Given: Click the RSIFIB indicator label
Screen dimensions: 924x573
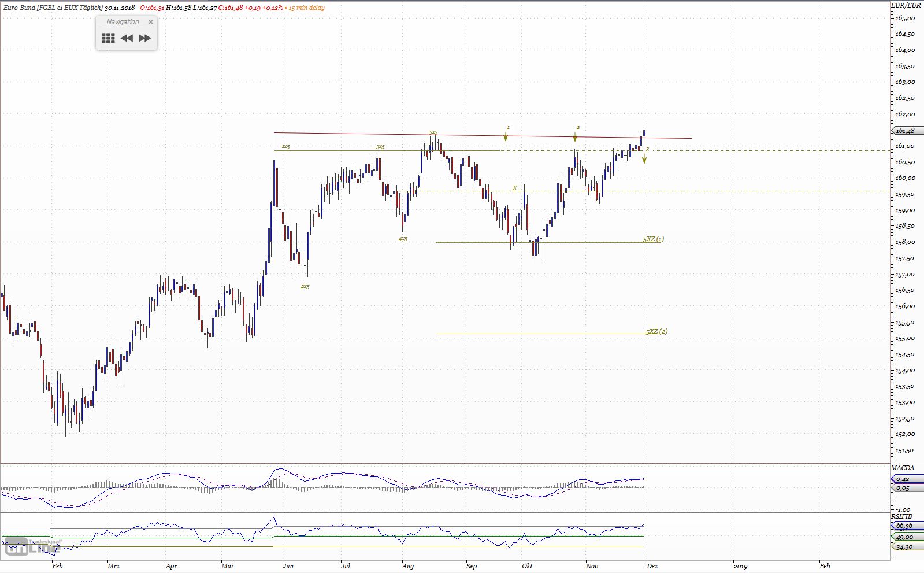Looking at the screenshot, I should click(901, 516).
